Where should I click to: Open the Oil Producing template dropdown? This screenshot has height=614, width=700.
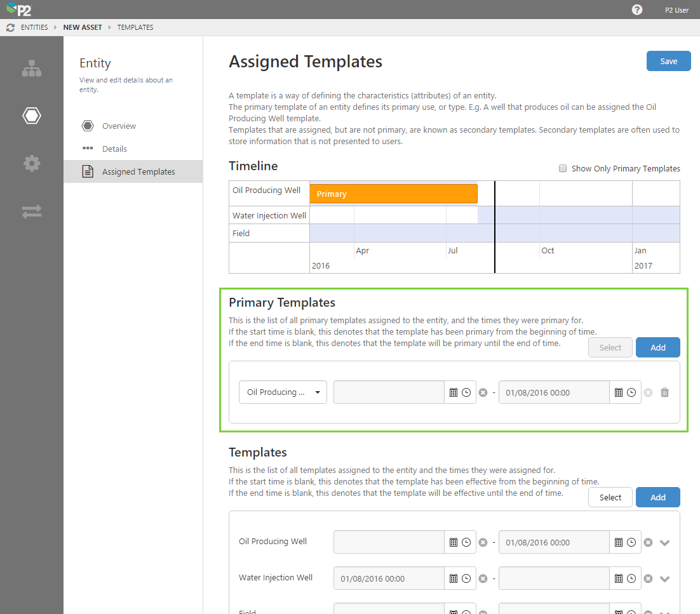coord(283,392)
